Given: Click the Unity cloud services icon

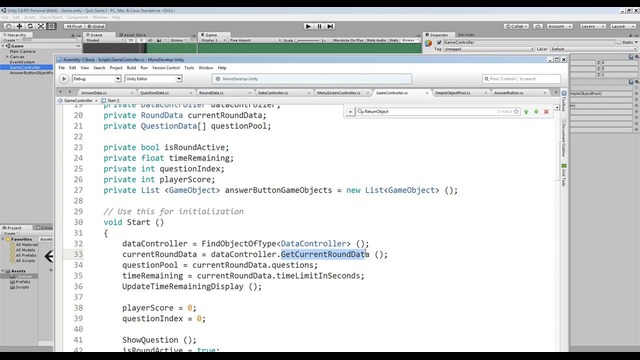Looking at the screenshot, I should [538, 26].
